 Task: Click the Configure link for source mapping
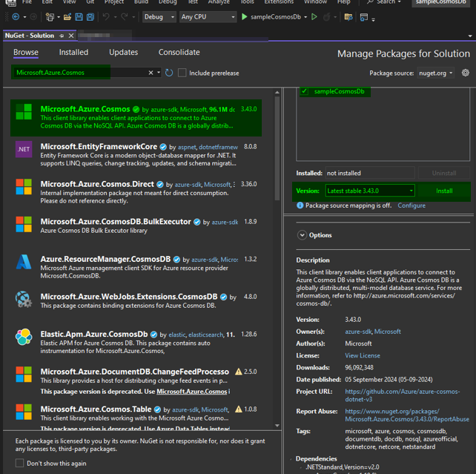pos(411,205)
